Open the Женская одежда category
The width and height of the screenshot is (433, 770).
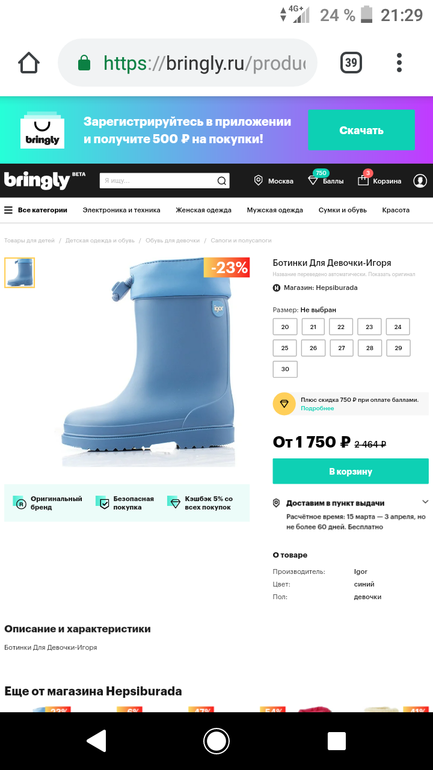click(203, 210)
